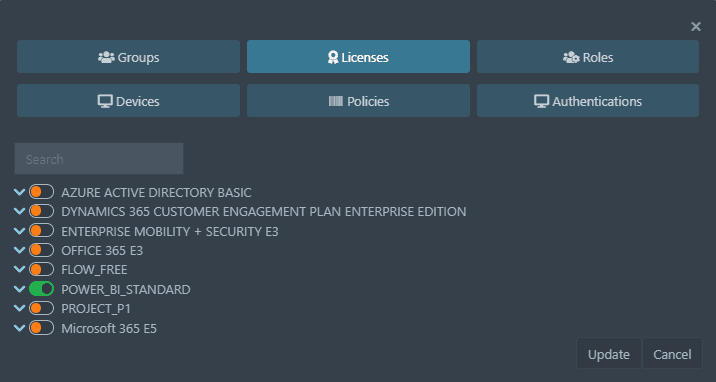
Task: Click the Update button
Action: pyautogui.click(x=609, y=354)
